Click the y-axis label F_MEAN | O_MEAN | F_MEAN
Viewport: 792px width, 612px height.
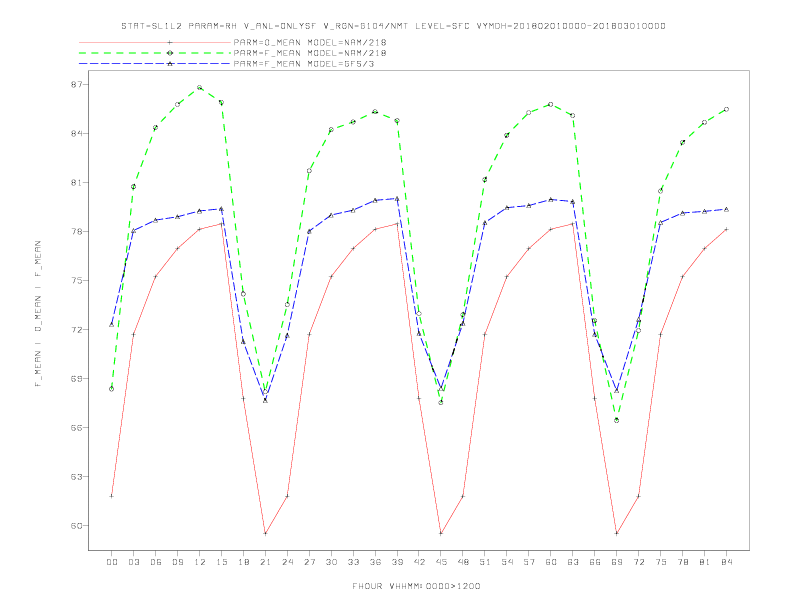(38, 314)
